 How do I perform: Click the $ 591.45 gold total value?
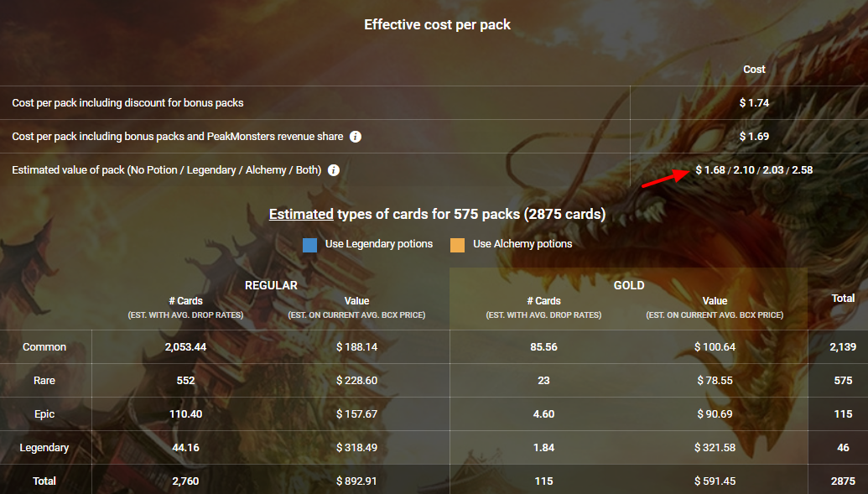(715, 481)
